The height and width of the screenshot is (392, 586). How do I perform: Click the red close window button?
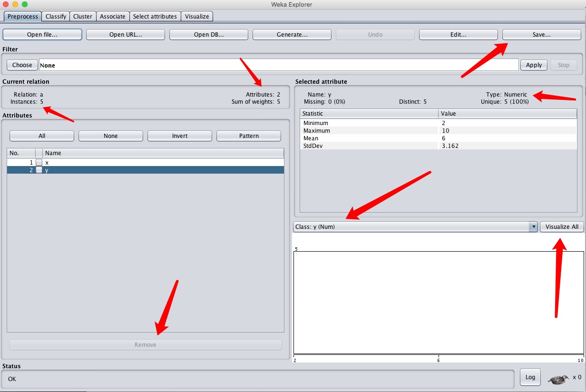pos(6,4)
